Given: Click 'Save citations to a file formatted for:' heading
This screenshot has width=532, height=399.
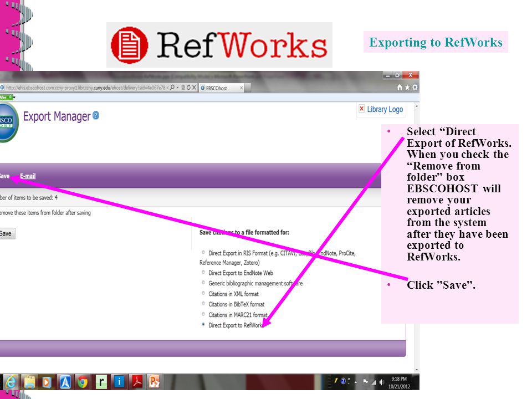Looking at the screenshot, I should 244,232.
